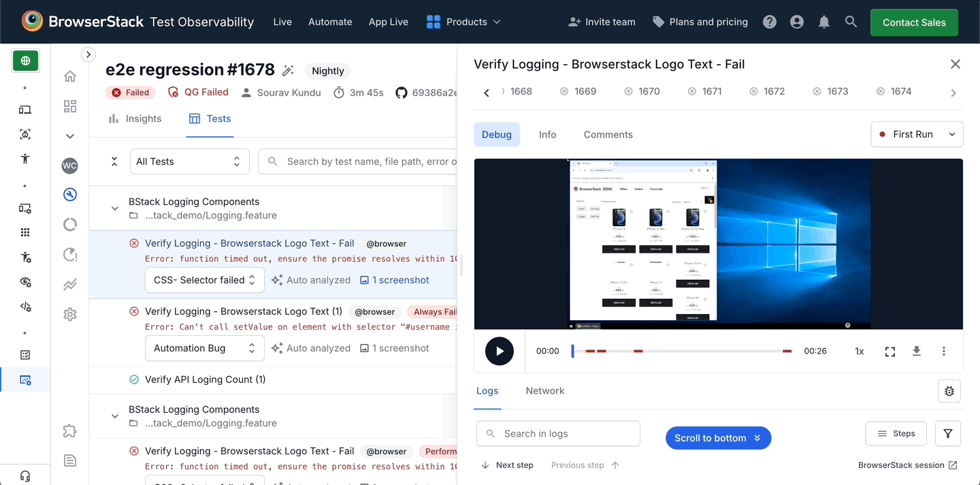Enter fullscreen video mode

889,351
